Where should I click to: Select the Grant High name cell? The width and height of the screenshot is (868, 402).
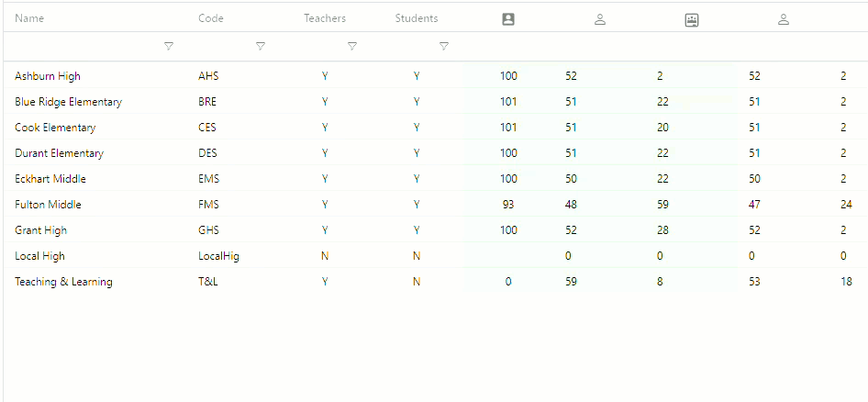point(41,229)
